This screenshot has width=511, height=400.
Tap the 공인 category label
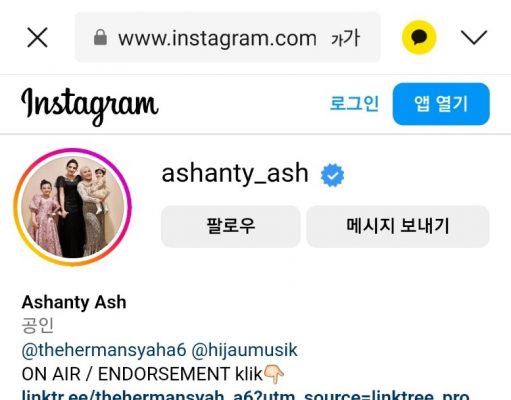point(37,326)
